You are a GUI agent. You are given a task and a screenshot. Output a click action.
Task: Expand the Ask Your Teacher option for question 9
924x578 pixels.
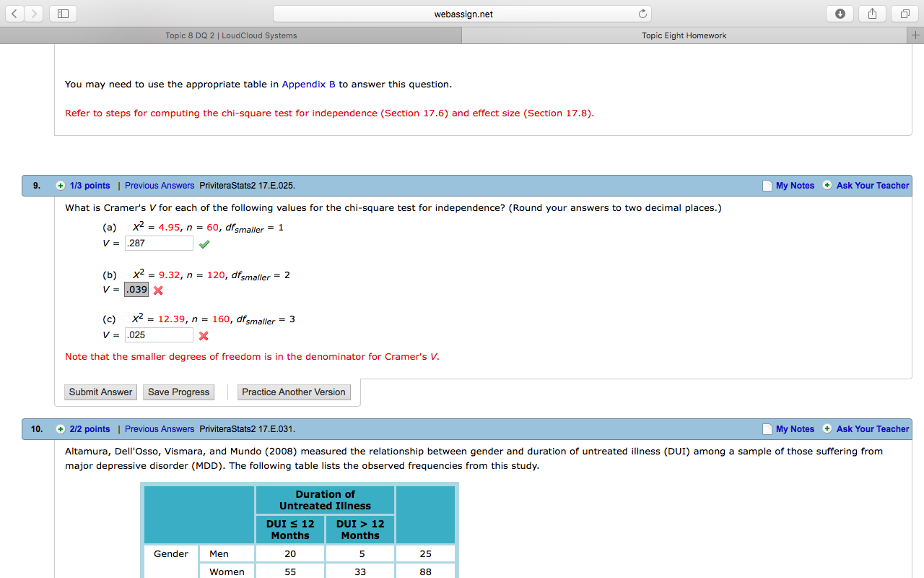(826, 186)
